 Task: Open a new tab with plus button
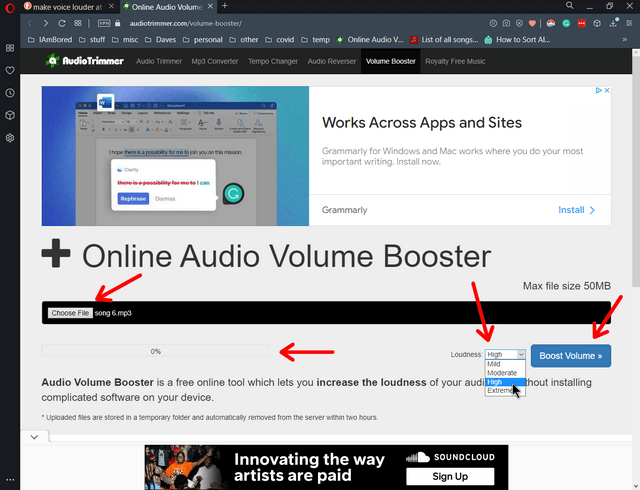pos(224,6)
